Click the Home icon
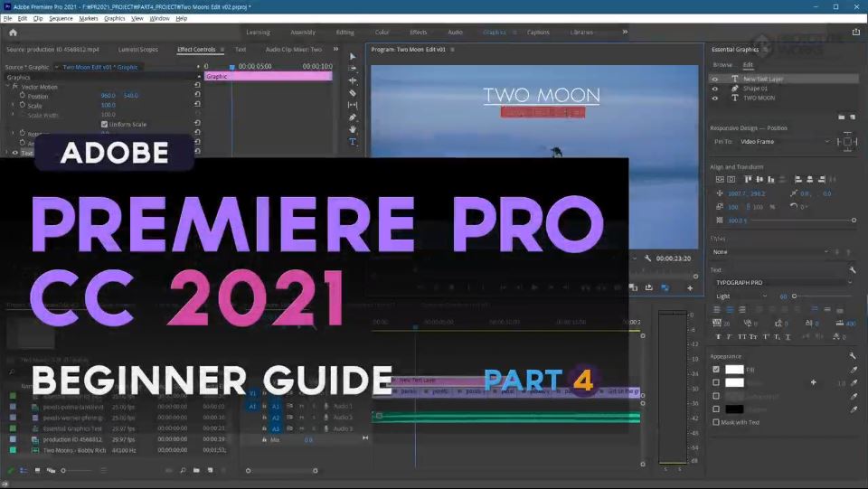 pyautogui.click(x=14, y=33)
